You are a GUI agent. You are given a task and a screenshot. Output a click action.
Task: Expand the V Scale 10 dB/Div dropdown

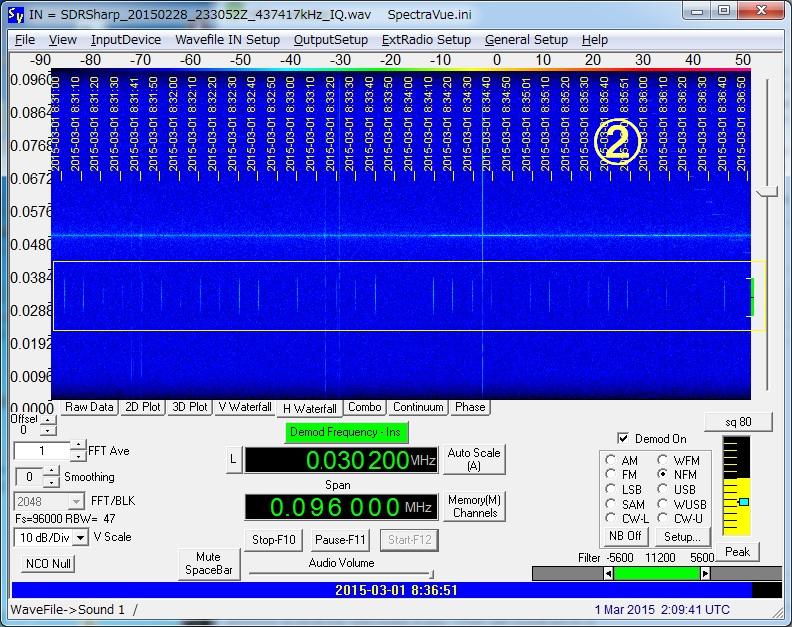[81, 538]
